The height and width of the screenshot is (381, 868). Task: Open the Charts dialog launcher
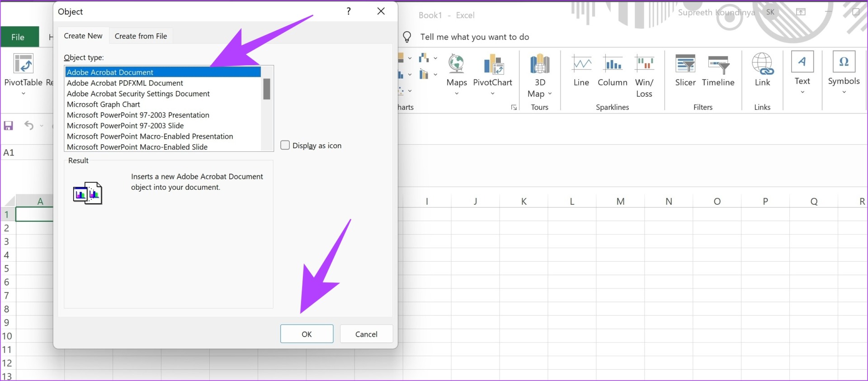coord(514,108)
